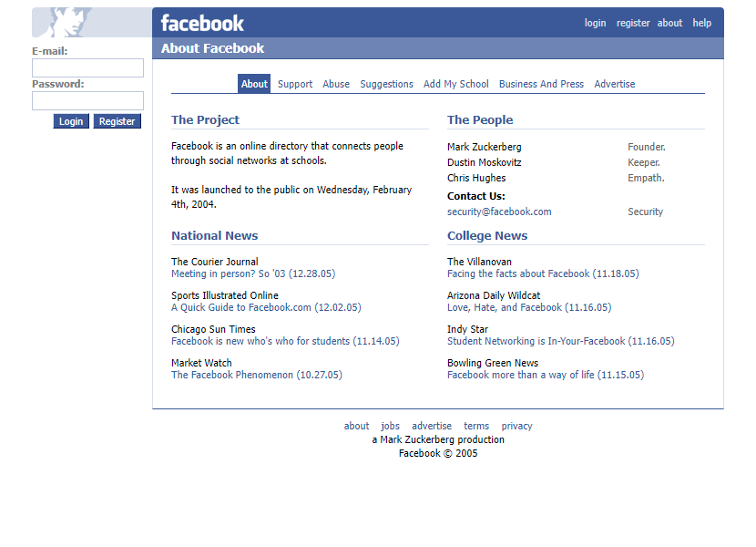The image size is (756, 547).
Task: Click 'a Mark Zuckerberg production' footer text
Action: [x=438, y=439]
